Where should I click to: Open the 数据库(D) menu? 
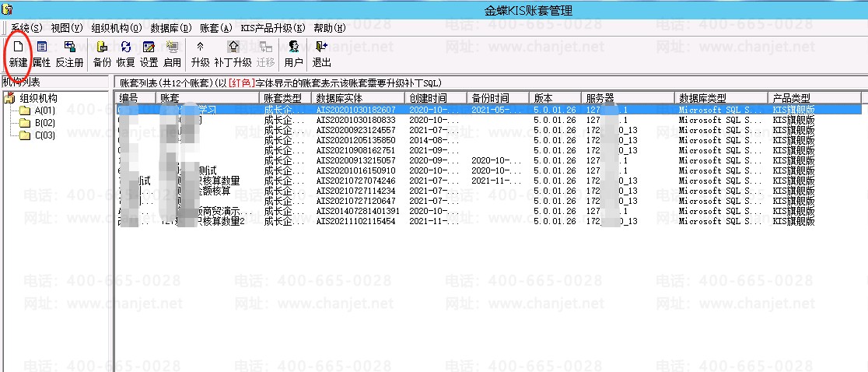coord(171,28)
